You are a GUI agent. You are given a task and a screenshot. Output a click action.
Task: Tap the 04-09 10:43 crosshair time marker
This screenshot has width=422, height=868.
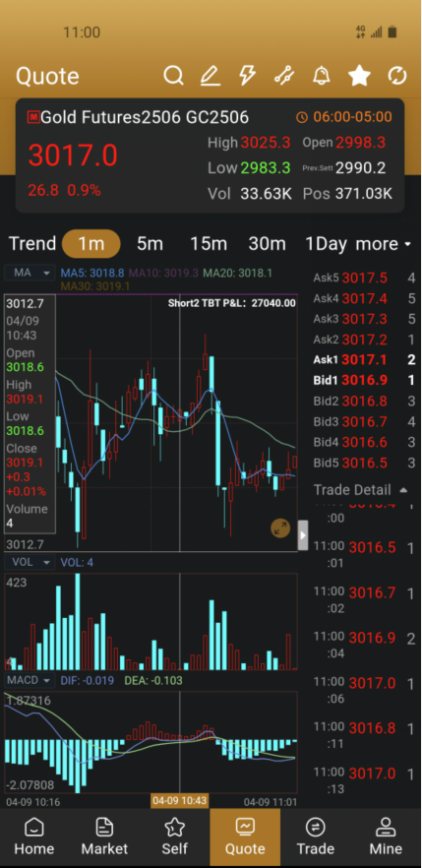[x=180, y=801]
